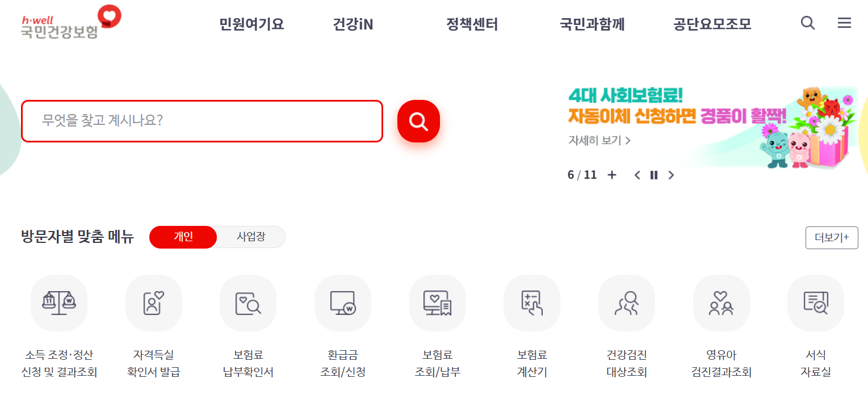The height and width of the screenshot is (395, 868).
Task: Open the 서식 자료실 icon
Action: (815, 302)
